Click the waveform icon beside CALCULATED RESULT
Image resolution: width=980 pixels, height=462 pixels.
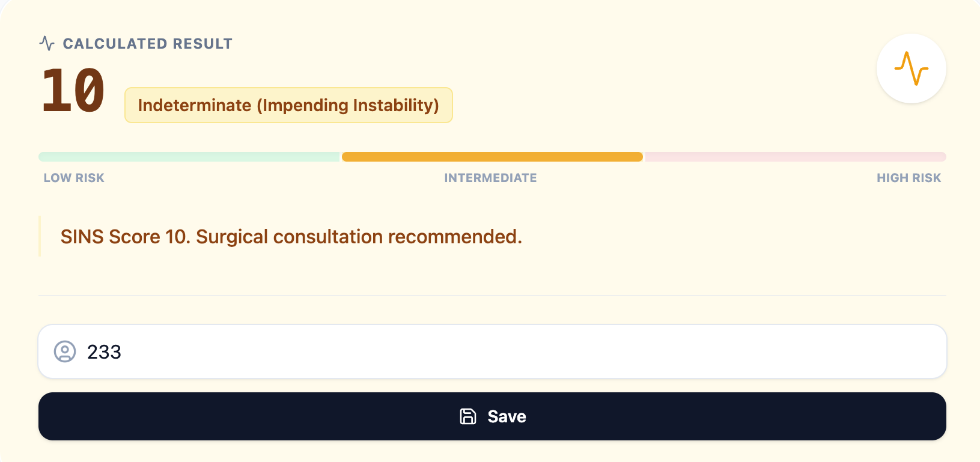coord(47,43)
